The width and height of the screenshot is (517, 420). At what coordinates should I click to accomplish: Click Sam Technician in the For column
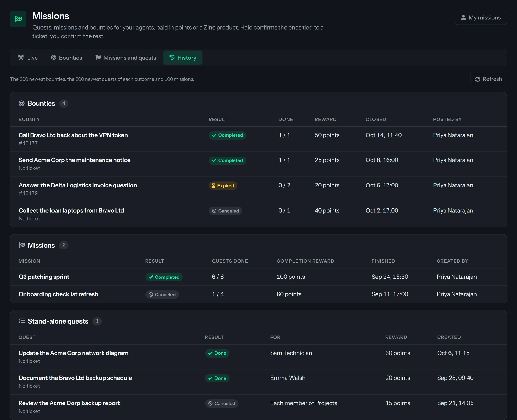[291, 353]
